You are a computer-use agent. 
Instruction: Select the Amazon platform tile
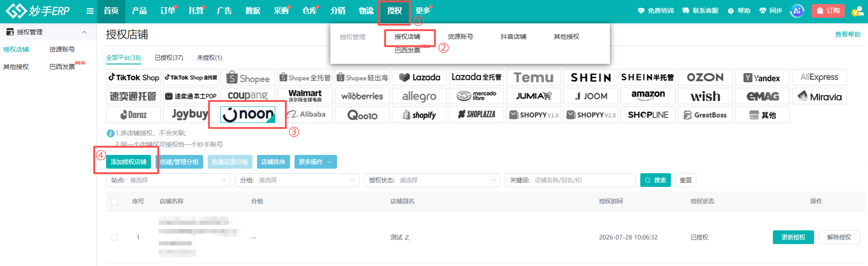[x=648, y=96]
